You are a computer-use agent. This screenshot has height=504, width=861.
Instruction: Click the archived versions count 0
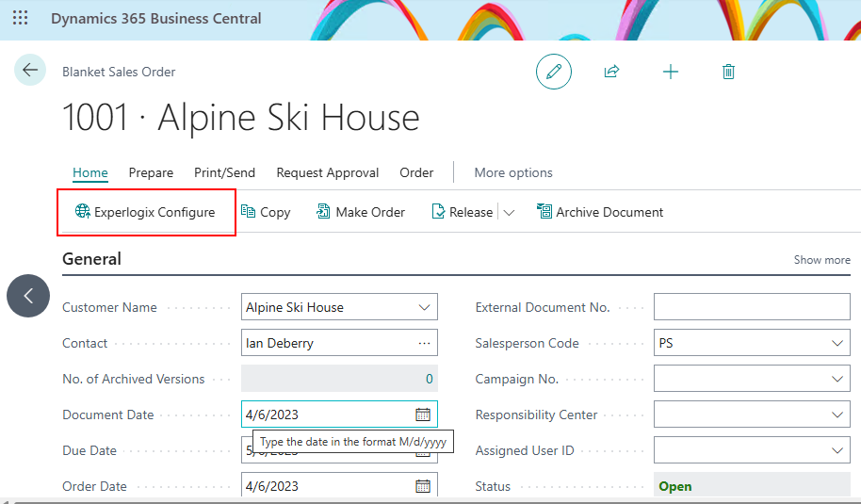coord(429,379)
